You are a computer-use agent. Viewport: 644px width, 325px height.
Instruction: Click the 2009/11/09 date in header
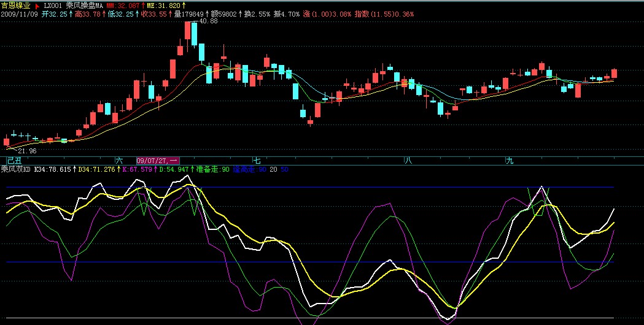pos(19,13)
